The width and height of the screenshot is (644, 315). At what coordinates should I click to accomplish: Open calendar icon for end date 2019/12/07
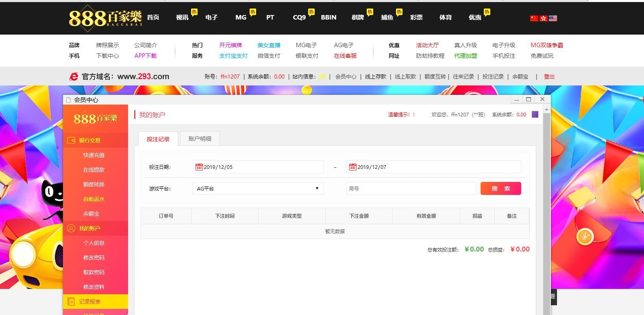tap(352, 167)
